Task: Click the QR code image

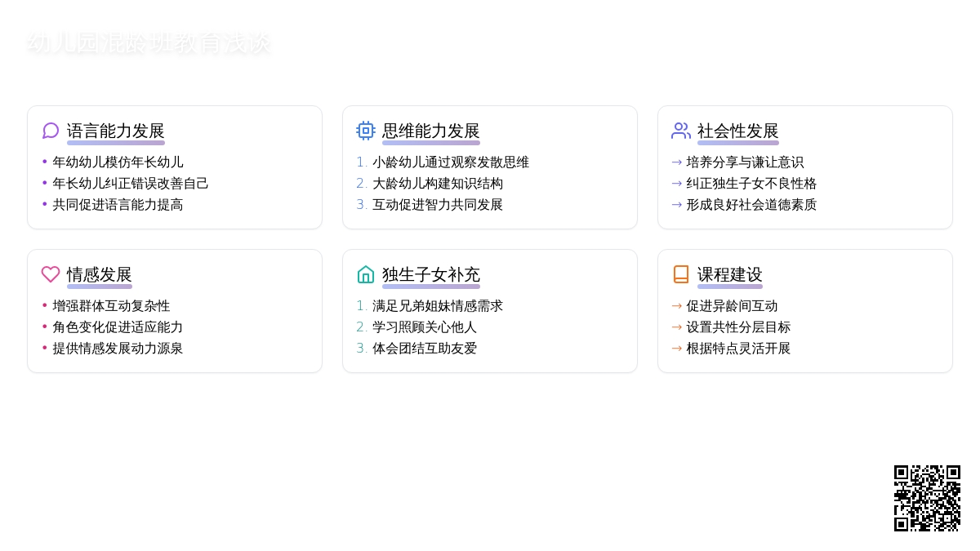Action: [x=927, y=498]
